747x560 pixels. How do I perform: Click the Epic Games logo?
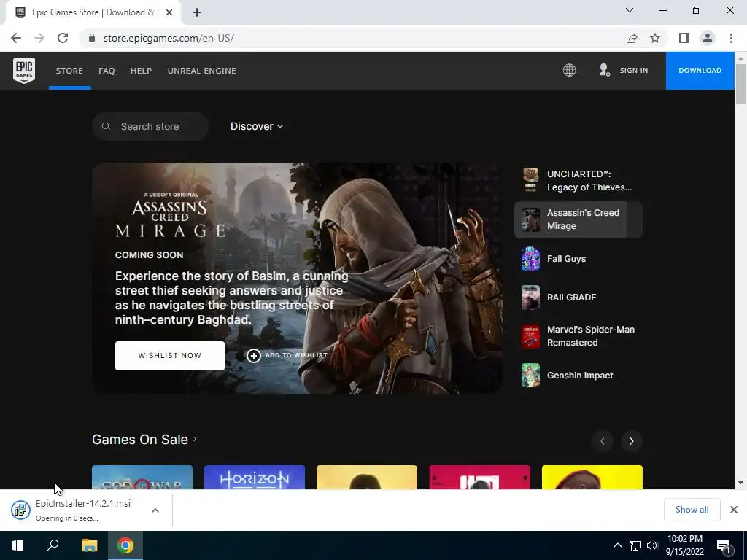click(24, 71)
